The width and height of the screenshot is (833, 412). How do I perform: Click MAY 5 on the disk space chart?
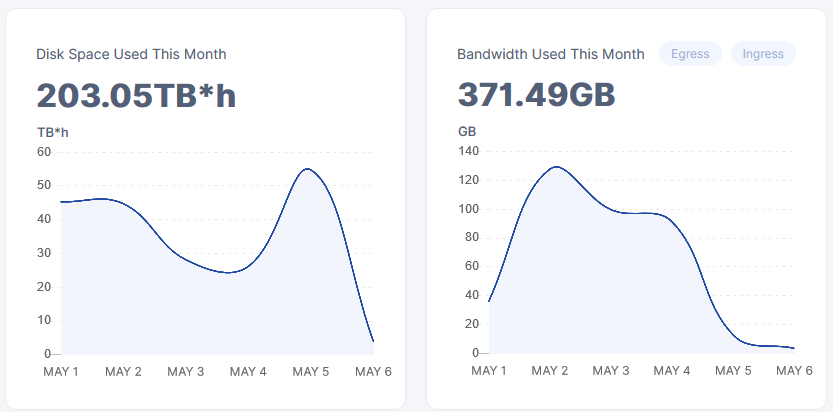(x=311, y=372)
